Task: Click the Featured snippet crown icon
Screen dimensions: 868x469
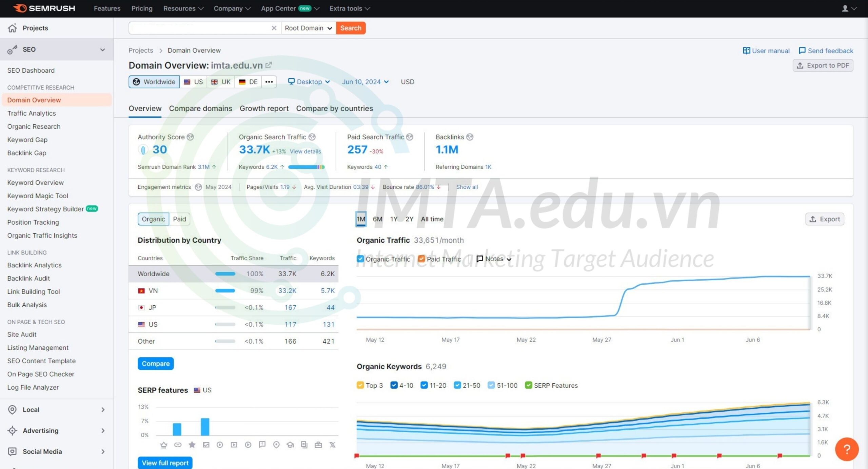Action: (164, 445)
